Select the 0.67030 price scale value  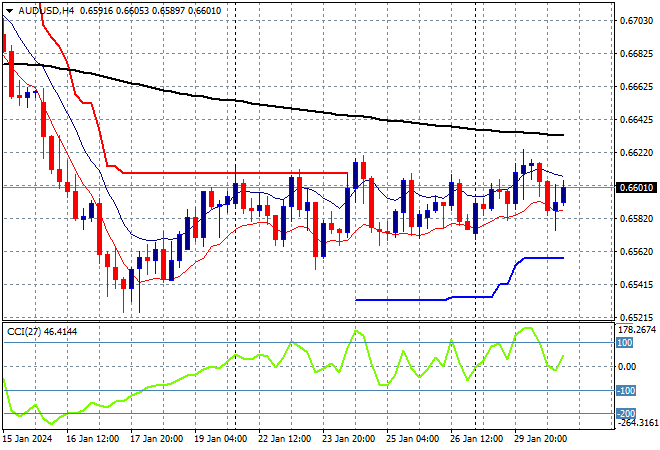(x=636, y=20)
